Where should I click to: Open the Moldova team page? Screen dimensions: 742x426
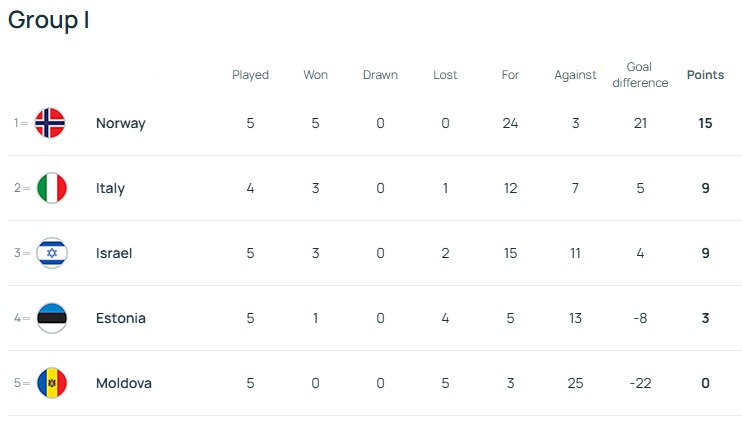pyautogui.click(x=124, y=383)
